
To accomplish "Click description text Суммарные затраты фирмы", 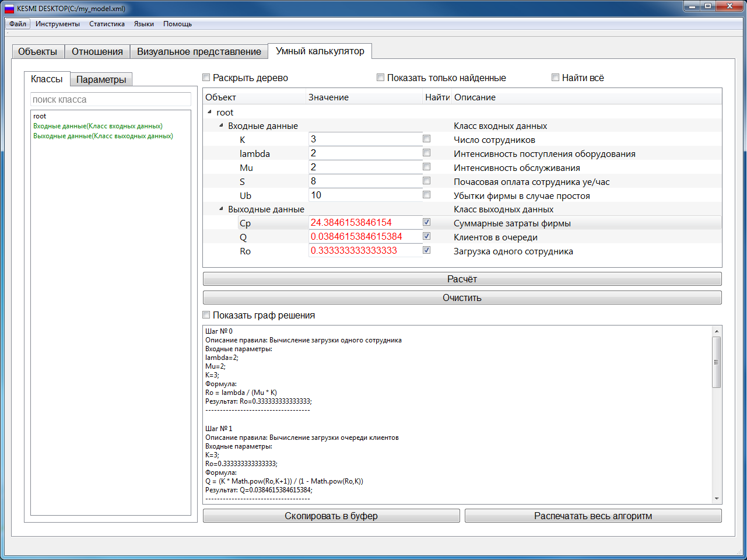I will (512, 223).
